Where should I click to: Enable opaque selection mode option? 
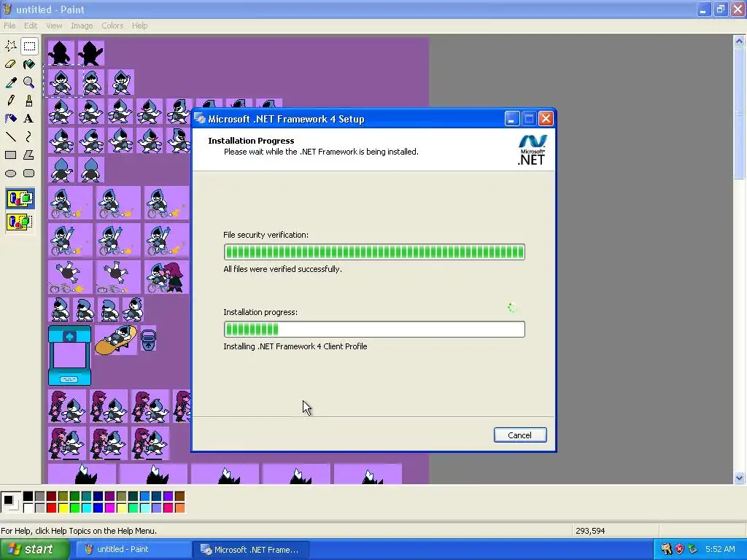tap(20, 198)
